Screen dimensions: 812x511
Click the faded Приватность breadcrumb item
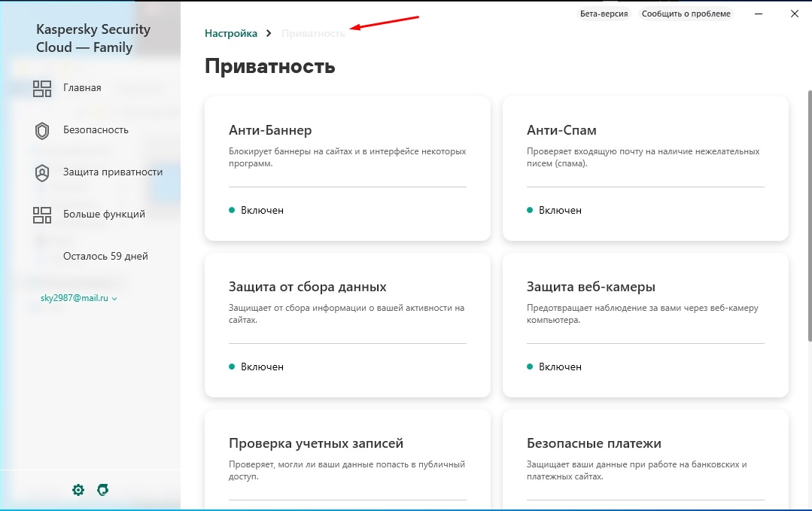(313, 33)
